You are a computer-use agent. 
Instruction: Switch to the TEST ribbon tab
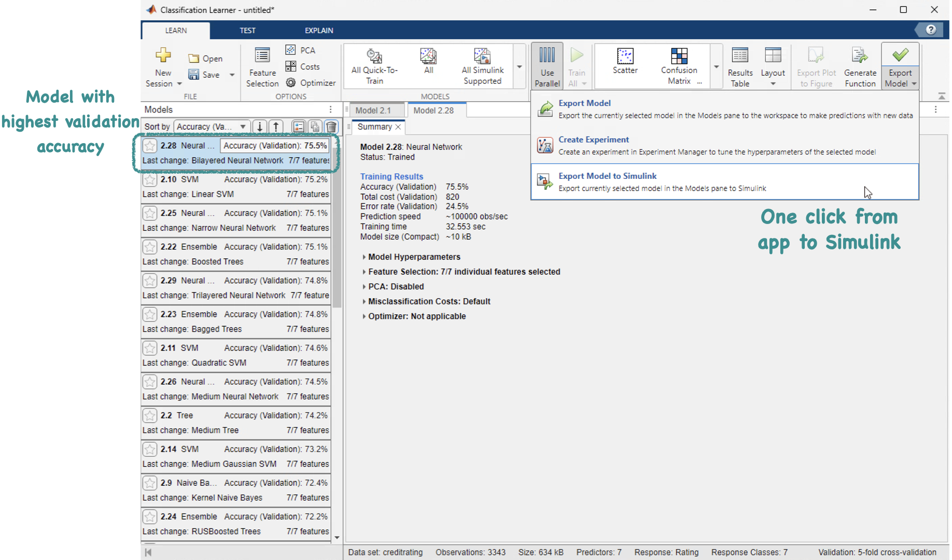click(x=247, y=31)
